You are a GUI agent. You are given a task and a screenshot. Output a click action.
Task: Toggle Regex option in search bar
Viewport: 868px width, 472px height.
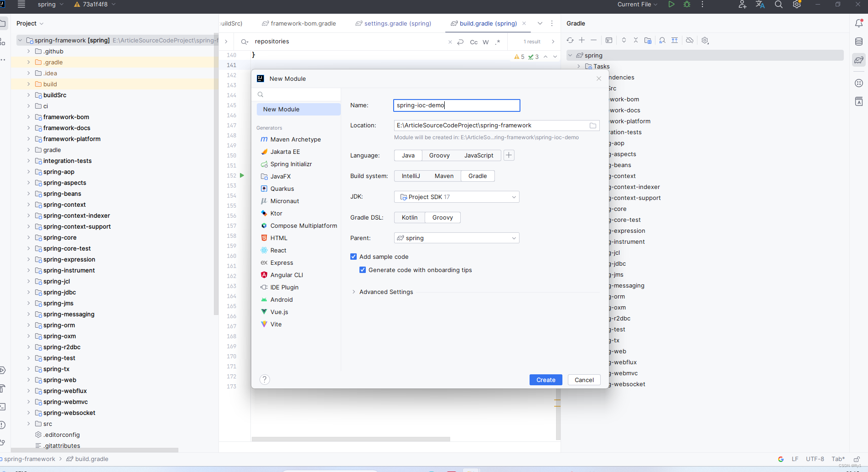(498, 42)
